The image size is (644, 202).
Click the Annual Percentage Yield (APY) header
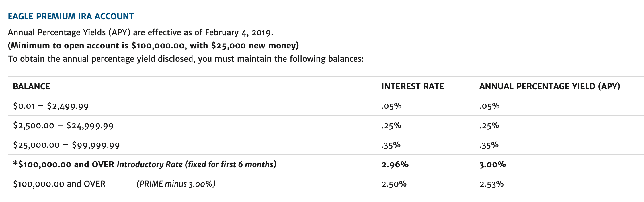pyautogui.click(x=550, y=86)
